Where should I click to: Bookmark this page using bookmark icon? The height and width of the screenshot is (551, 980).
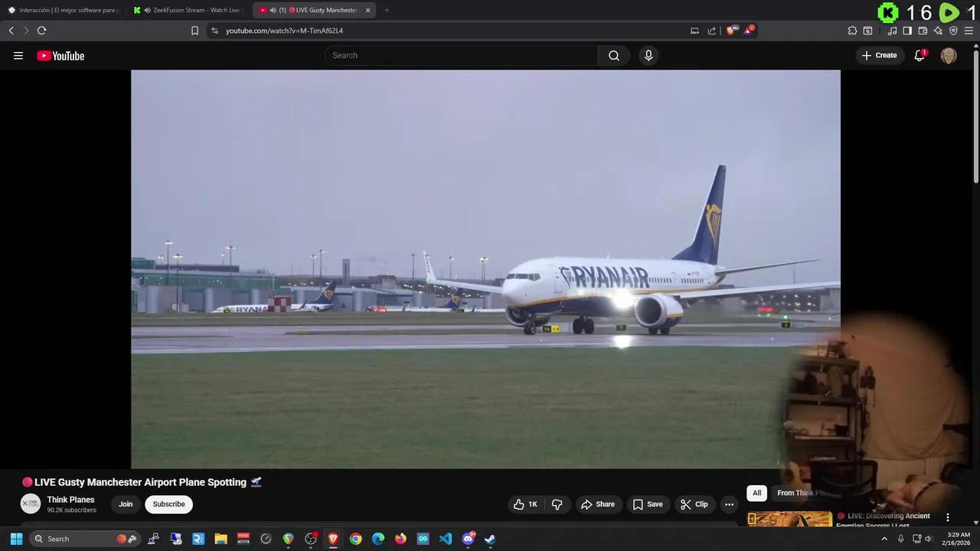click(194, 31)
